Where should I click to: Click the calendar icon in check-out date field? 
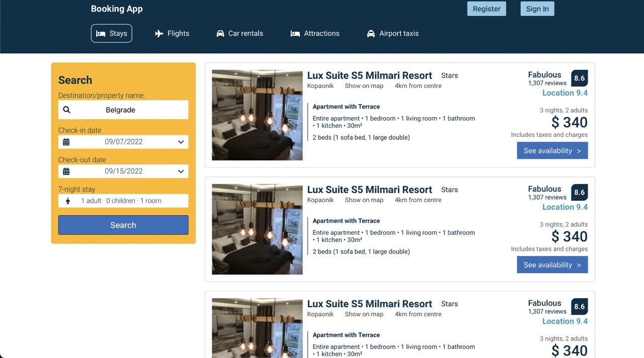pyautogui.click(x=66, y=171)
